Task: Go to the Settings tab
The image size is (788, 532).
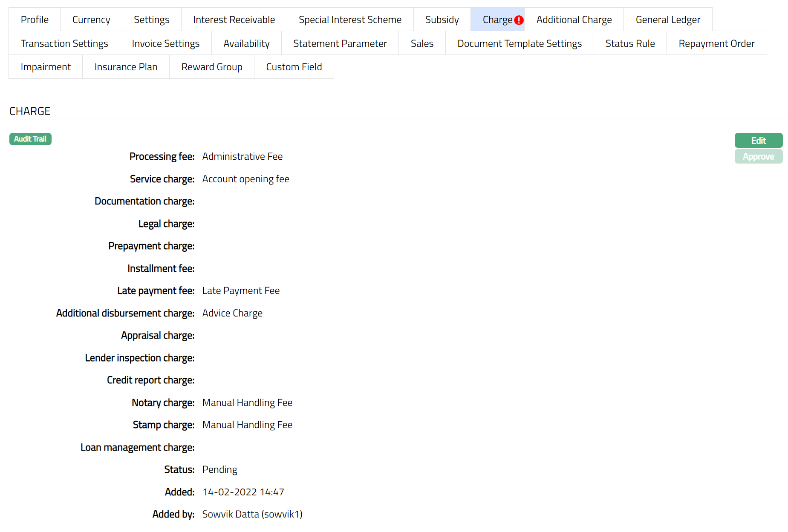Action: coord(151,20)
